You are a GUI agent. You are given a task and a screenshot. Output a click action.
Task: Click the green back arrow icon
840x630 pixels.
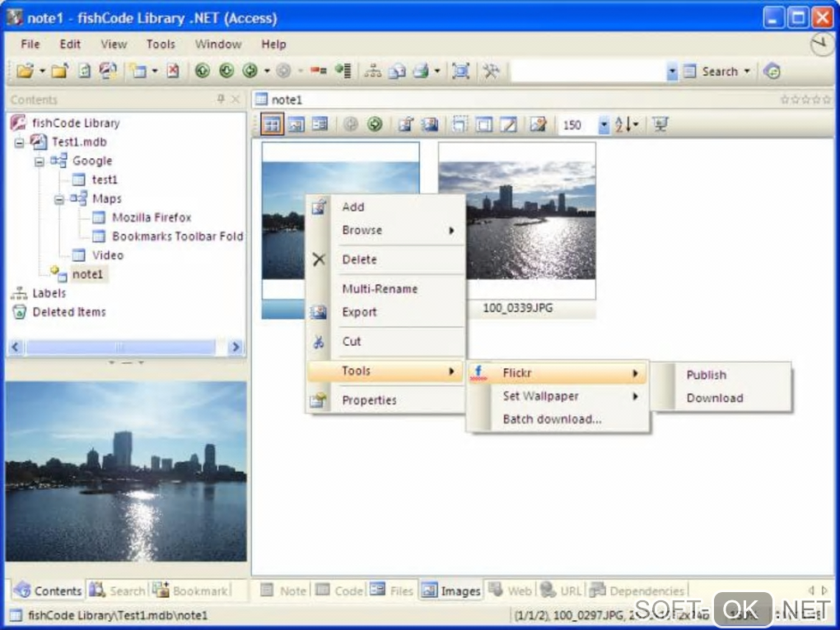(x=250, y=71)
